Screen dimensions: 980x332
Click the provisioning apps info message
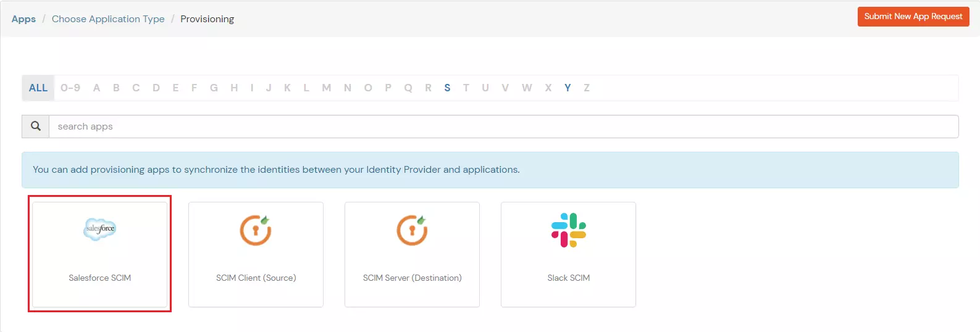pyautogui.click(x=490, y=170)
